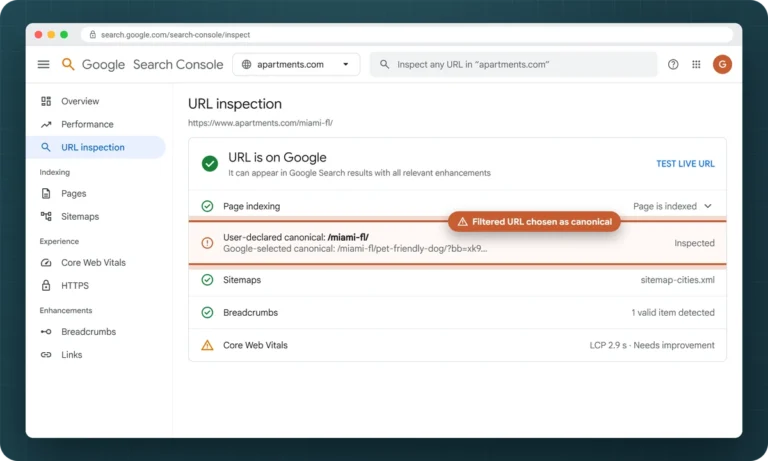Click the Sitemaps row check icon
The width and height of the screenshot is (768, 461).
[207, 280]
